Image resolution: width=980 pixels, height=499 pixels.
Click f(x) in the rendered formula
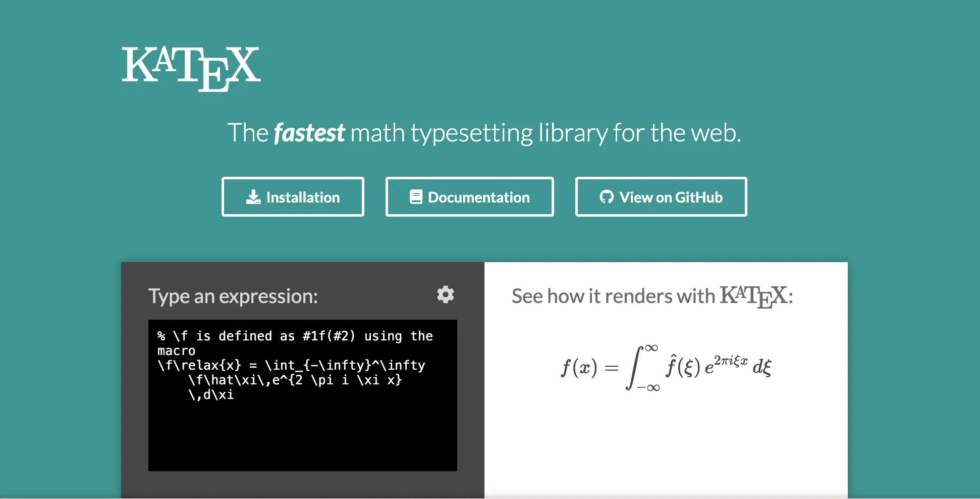point(579,368)
